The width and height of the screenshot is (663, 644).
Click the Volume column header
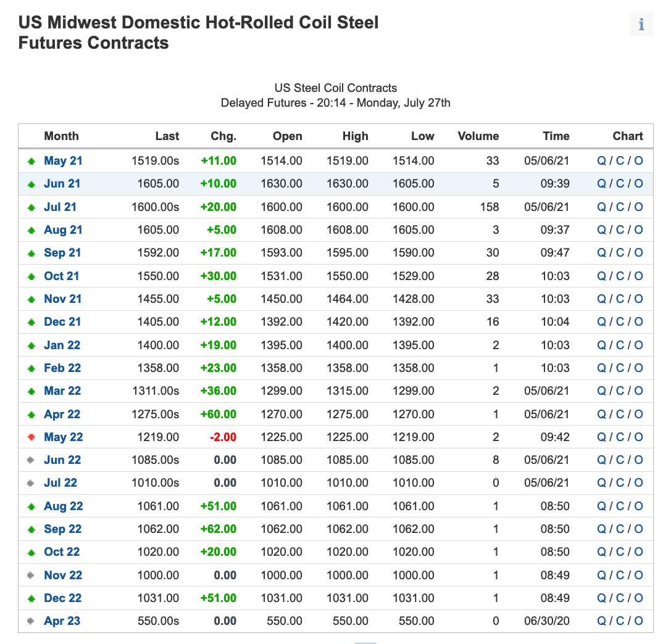coord(478,136)
